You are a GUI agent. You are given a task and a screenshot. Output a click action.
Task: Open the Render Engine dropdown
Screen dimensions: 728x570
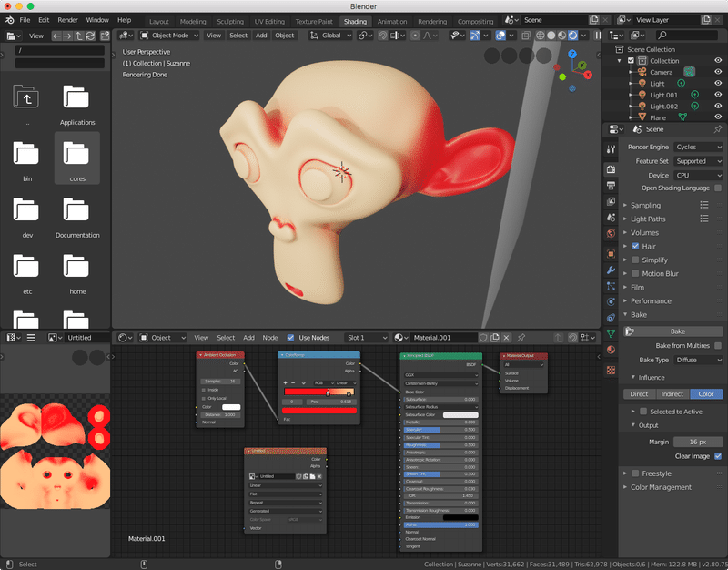point(698,147)
